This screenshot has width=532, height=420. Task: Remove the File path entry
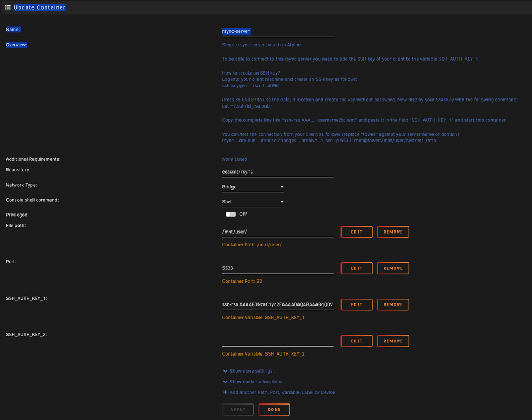pos(393,232)
